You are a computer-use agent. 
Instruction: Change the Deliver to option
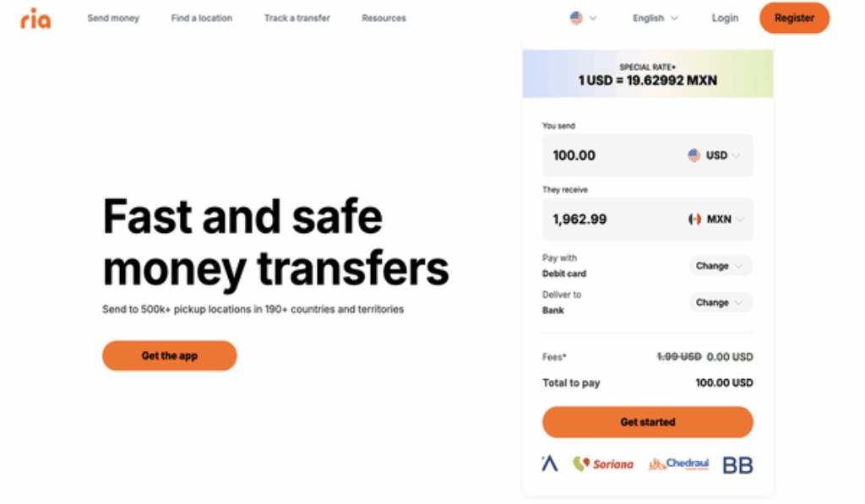721,303
